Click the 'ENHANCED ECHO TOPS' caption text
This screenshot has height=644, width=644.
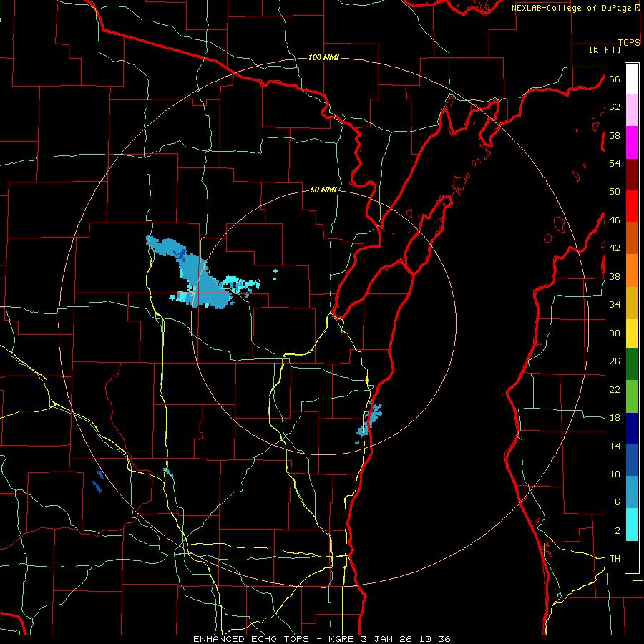coord(251,639)
